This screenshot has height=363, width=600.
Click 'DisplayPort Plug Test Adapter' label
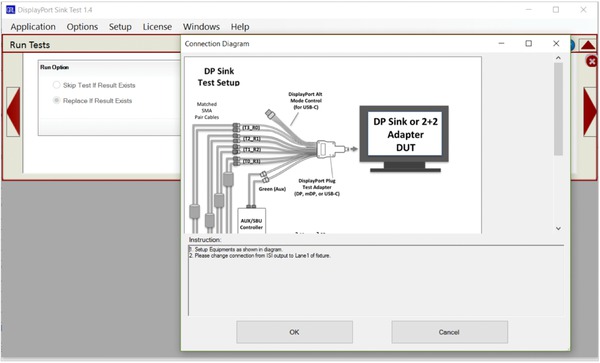click(x=317, y=187)
